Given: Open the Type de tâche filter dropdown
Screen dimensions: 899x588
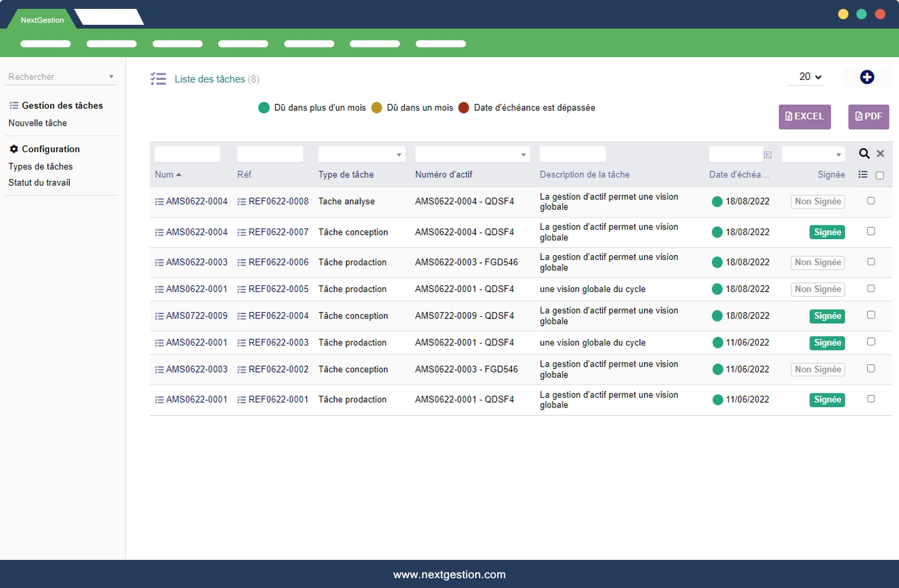Looking at the screenshot, I should tap(361, 154).
